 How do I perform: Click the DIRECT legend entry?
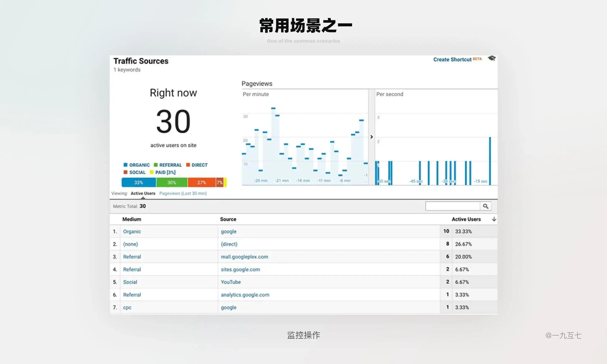pyautogui.click(x=197, y=165)
